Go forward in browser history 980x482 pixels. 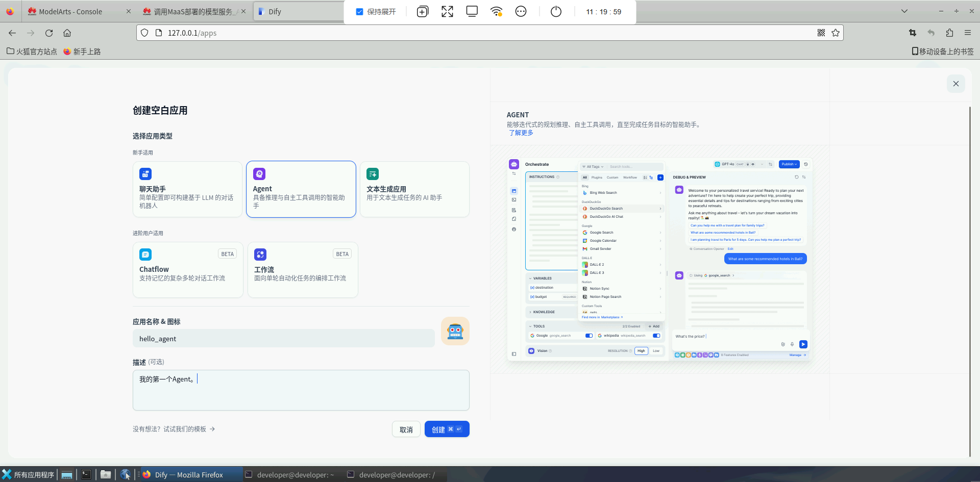click(x=31, y=33)
